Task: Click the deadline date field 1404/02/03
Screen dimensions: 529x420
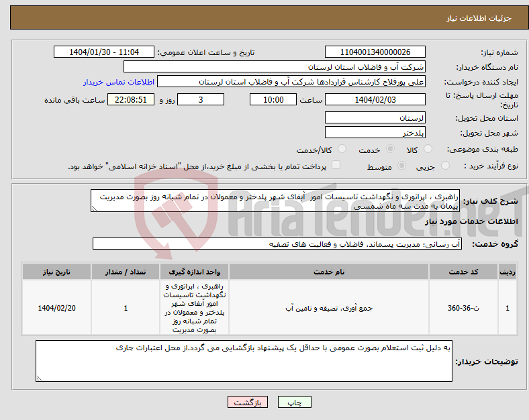Action: point(375,99)
